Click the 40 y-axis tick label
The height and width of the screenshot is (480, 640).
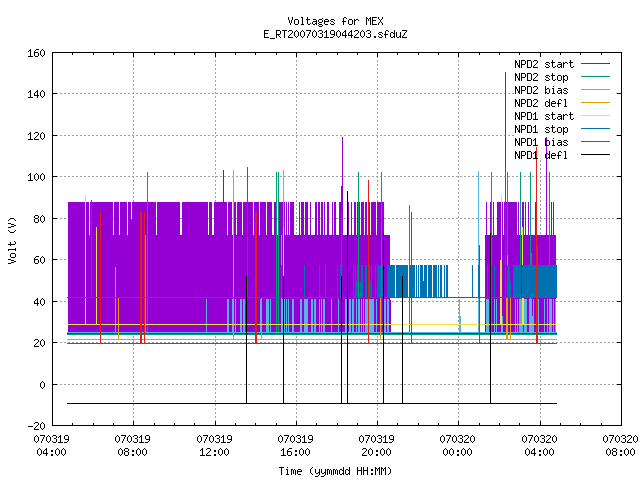[39, 302]
